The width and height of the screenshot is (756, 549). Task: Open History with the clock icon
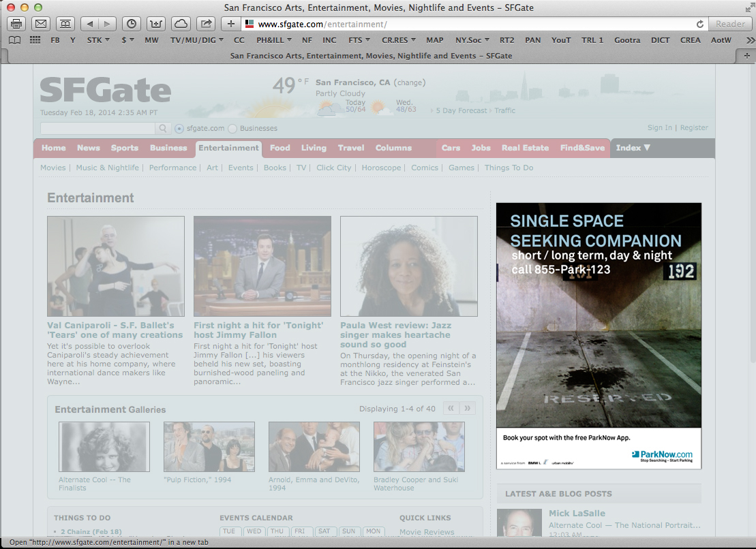(132, 24)
